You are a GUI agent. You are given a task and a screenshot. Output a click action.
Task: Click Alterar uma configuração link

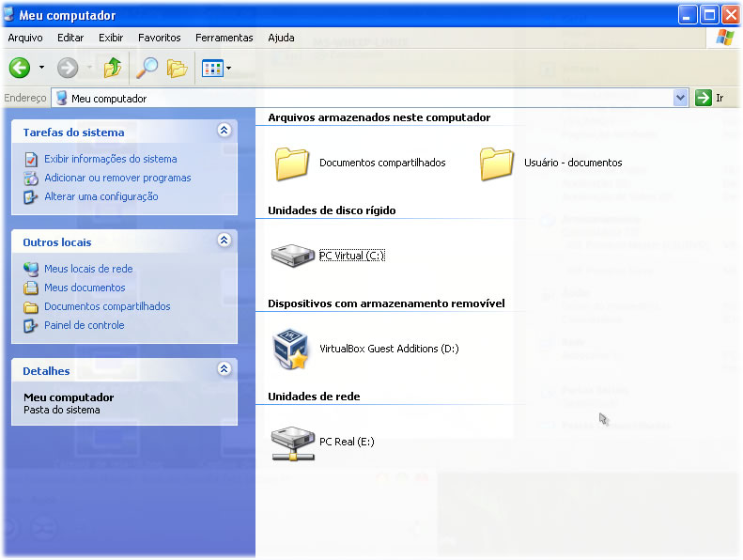tap(101, 196)
